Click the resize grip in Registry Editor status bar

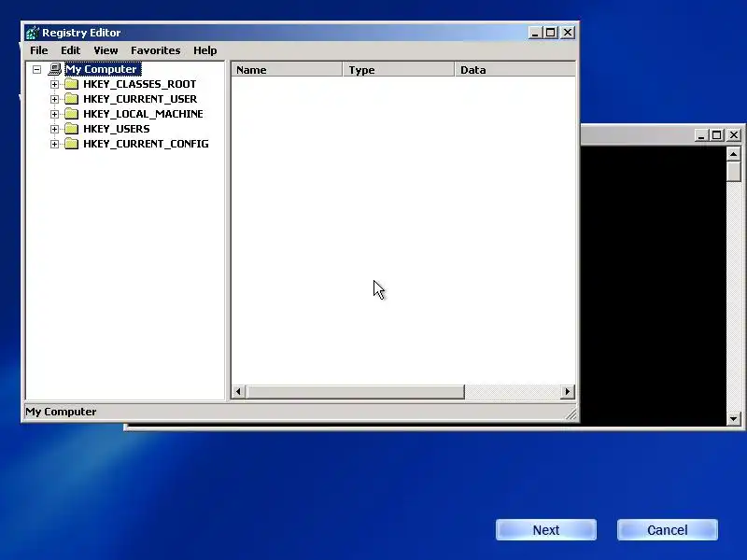point(571,414)
